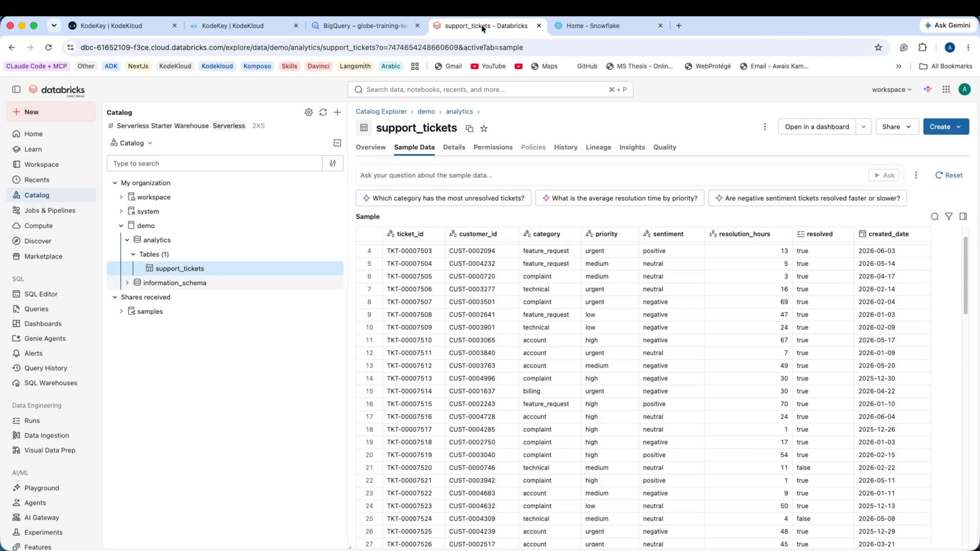Add new catalog item with plus icon
Viewport: 980px width, 551px height.
point(337,112)
